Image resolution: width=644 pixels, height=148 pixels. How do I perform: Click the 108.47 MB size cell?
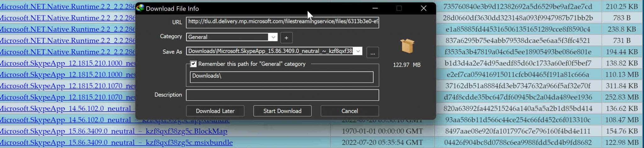pyautogui.click(x=622, y=120)
